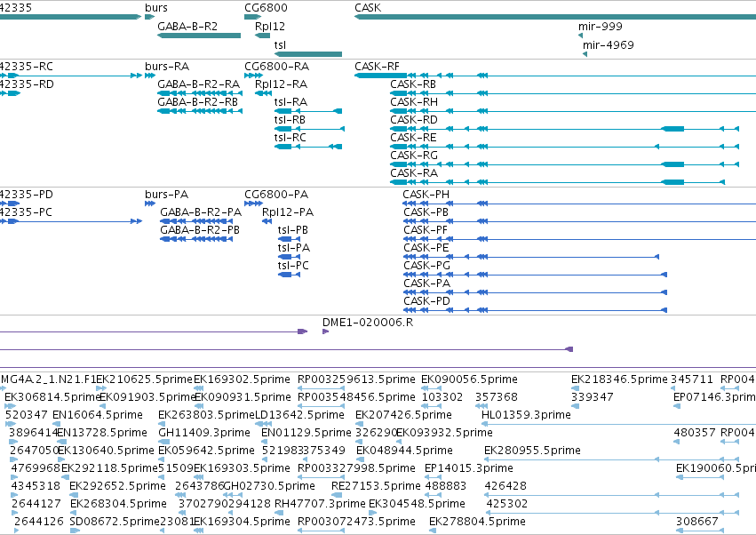Select the mir-4969 label
The width and height of the screenshot is (756, 535).
(609, 44)
